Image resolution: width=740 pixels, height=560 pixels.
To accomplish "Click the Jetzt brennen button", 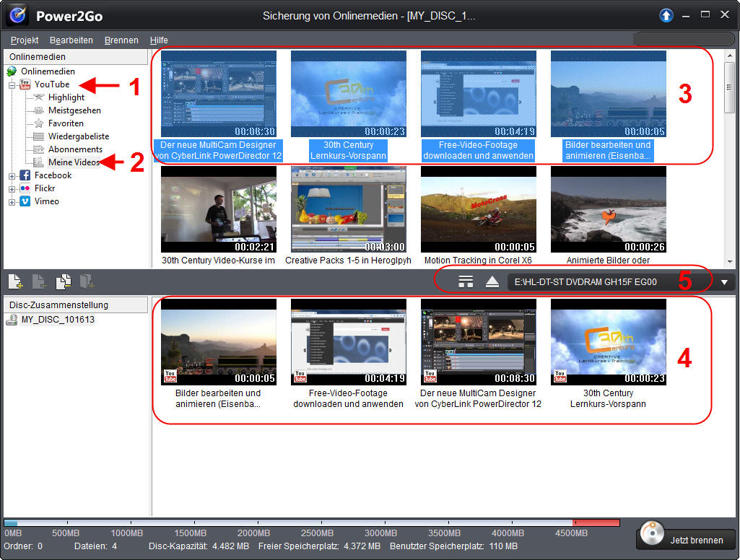I will tap(686, 540).
